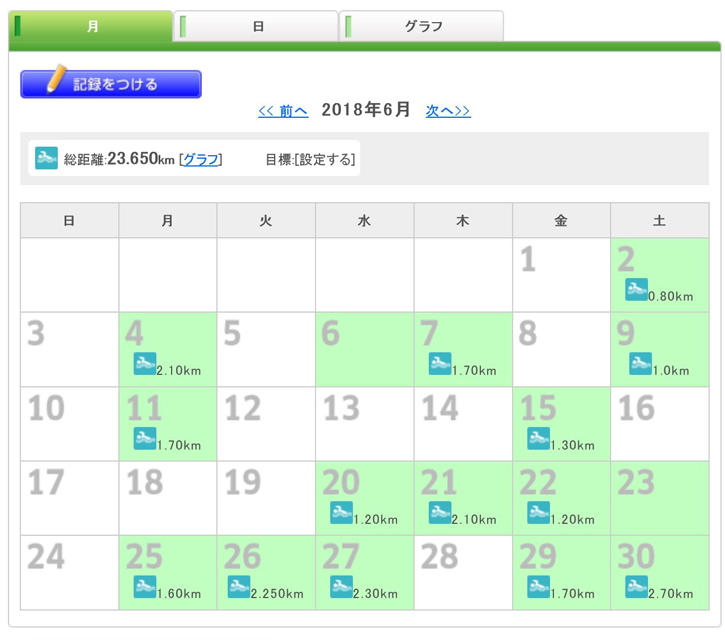Click the swim icon on June 26

coord(239,587)
